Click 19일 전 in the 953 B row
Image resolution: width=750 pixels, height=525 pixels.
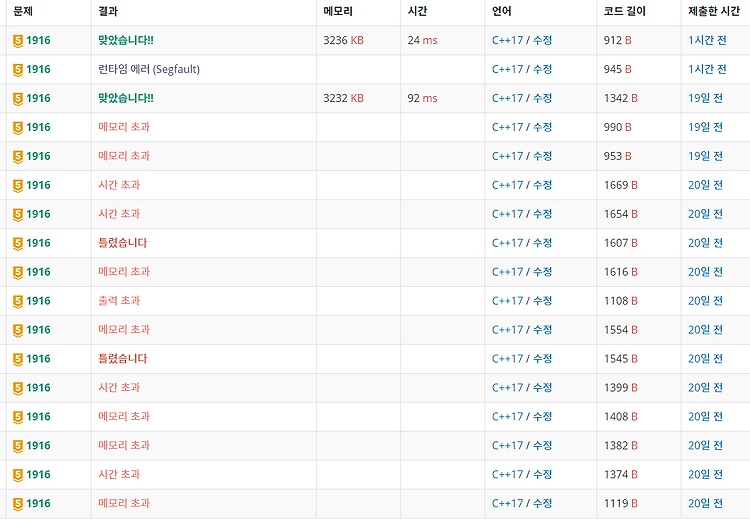tap(705, 156)
